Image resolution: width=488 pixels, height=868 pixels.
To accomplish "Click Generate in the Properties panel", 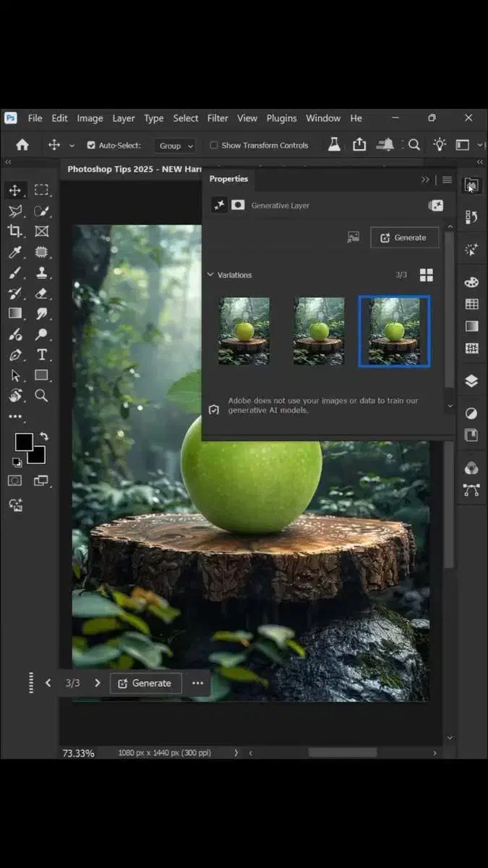I will coord(404,237).
